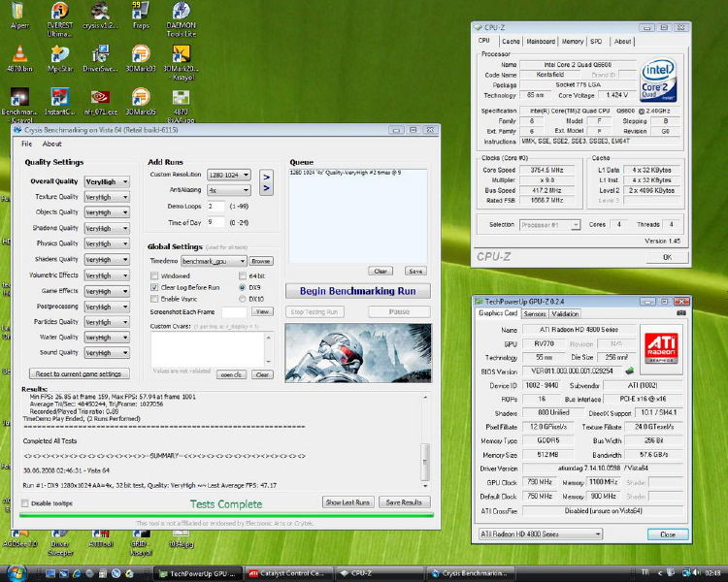Viewport: 728px width, 582px height.
Task: Open the Texture Quality dropdown
Action: click(x=107, y=197)
